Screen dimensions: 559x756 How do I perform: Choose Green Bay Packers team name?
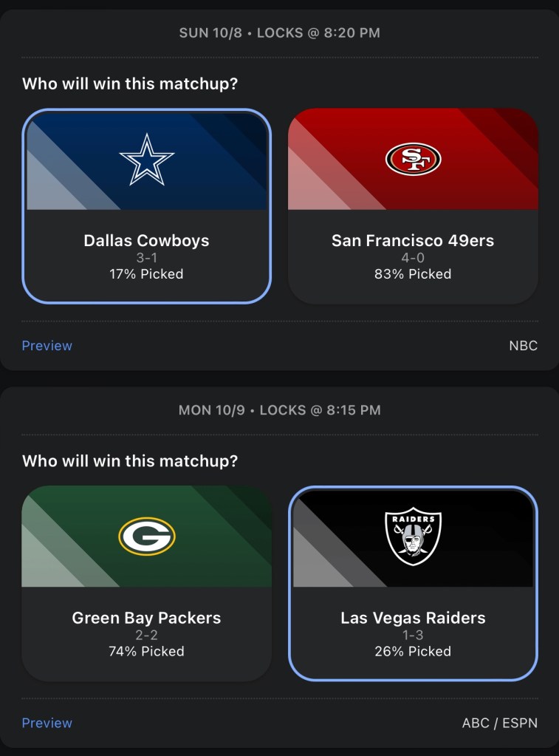(x=146, y=618)
